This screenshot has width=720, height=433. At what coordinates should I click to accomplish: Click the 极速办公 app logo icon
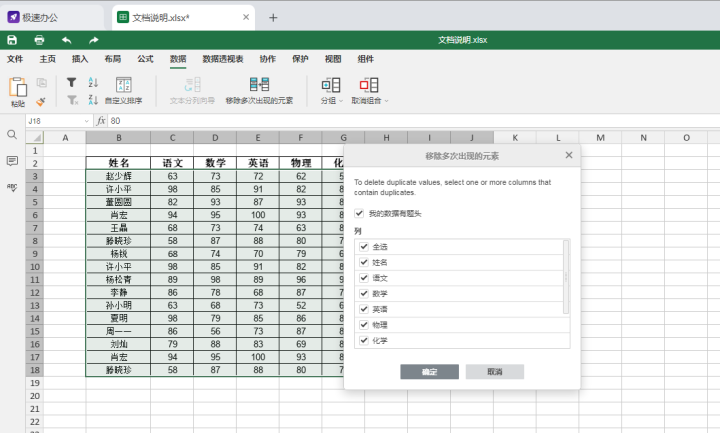(13, 17)
